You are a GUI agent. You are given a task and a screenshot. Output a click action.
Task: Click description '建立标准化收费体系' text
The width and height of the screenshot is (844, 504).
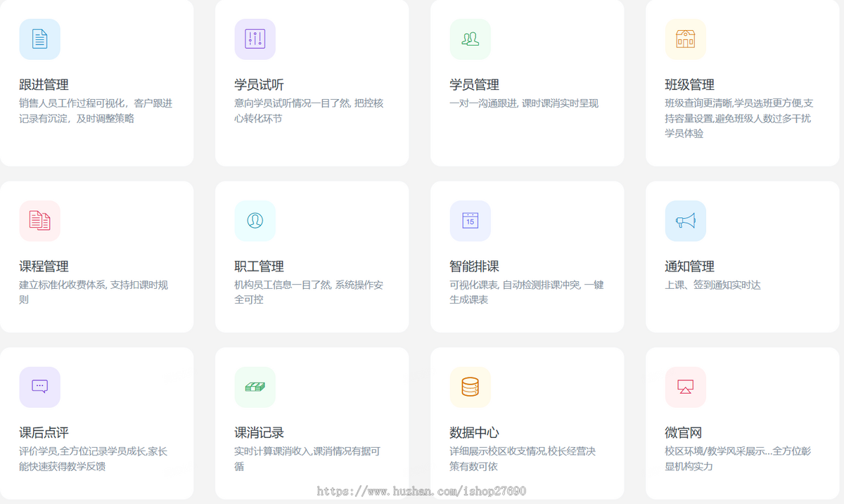(x=63, y=285)
